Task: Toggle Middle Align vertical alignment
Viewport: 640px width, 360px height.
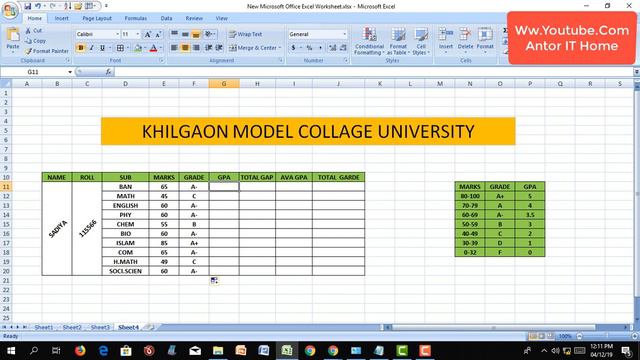Action: point(185,34)
